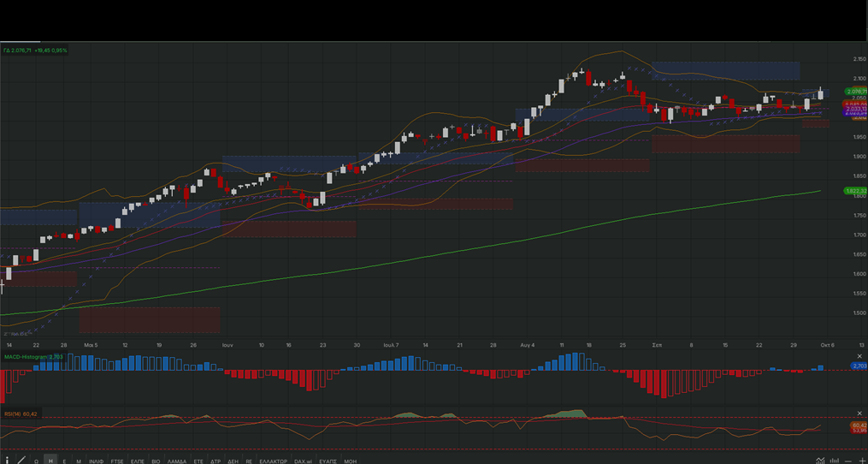The image size is (868, 464).
Task: Click the Σεπ date axis label
Action: [x=657, y=345]
